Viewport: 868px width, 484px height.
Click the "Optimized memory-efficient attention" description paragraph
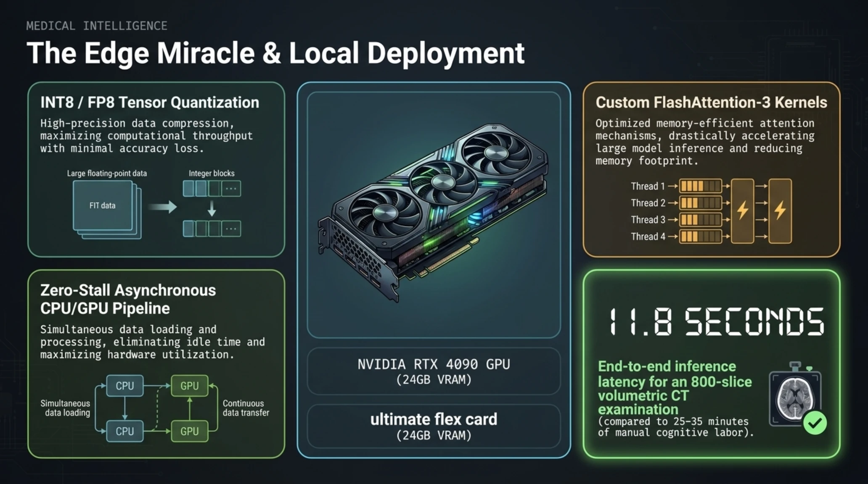click(705, 142)
